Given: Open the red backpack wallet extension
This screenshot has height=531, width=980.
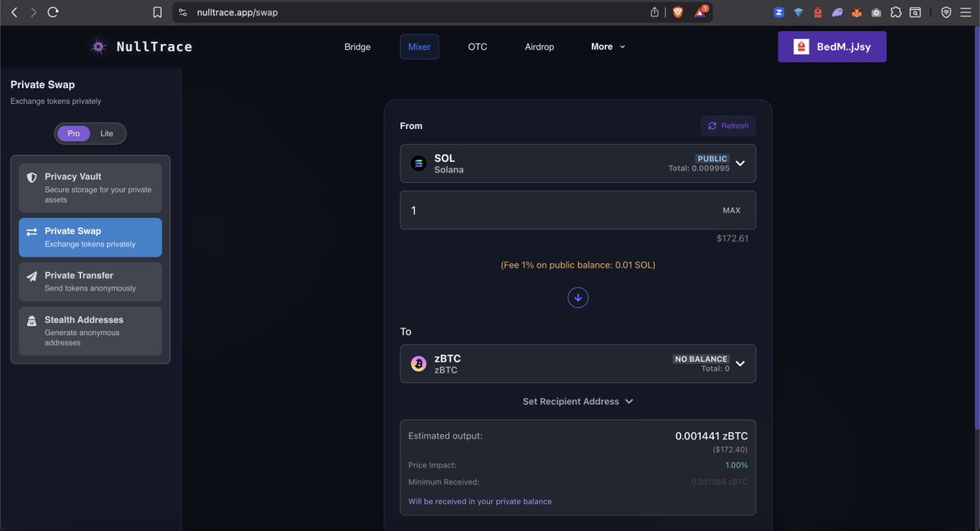Looking at the screenshot, I should pyautogui.click(x=817, y=12).
